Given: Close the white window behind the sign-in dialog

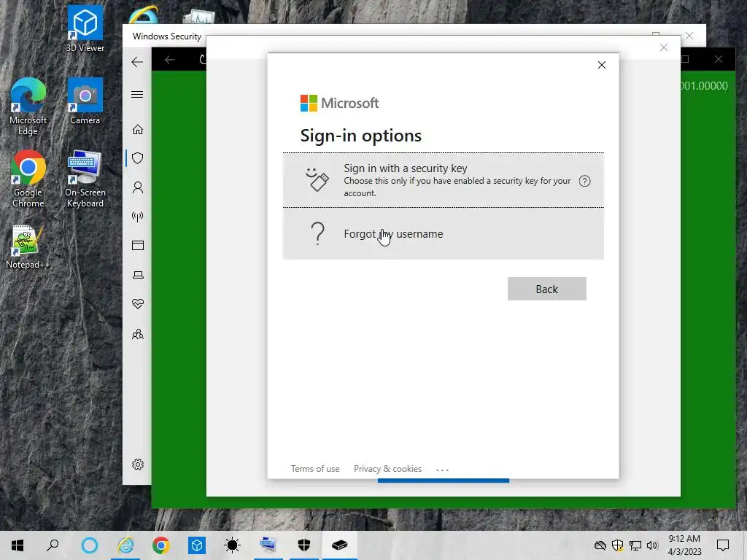Looking at the screenshot, I should [664, 47].
